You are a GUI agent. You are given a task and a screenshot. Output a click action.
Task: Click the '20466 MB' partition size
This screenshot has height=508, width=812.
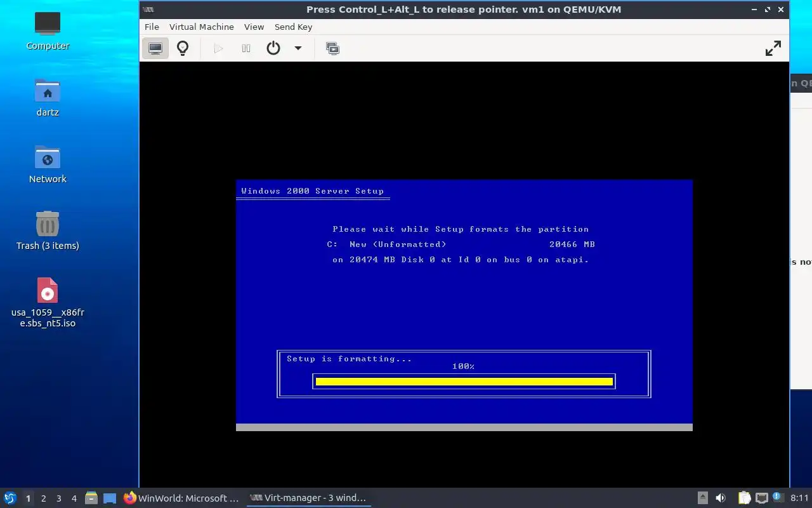[x=572, y=244]
